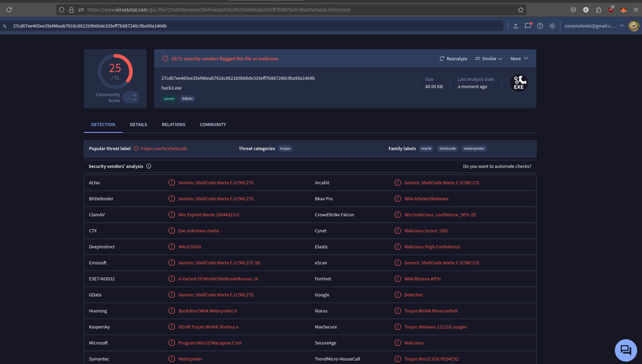642x364 pixels.
Task: Select the DETECTION tab
Action: pos(103,124)
